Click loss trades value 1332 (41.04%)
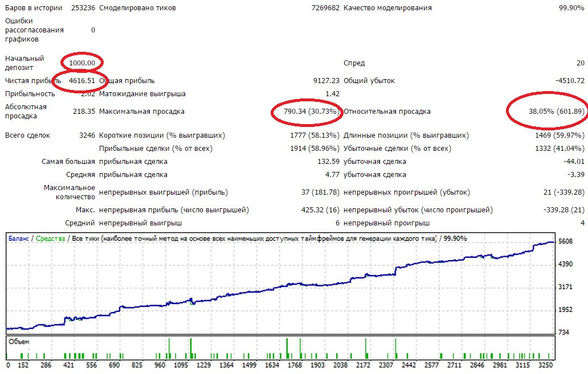Viewport: 588px width, 374px height. coord(560,149)
